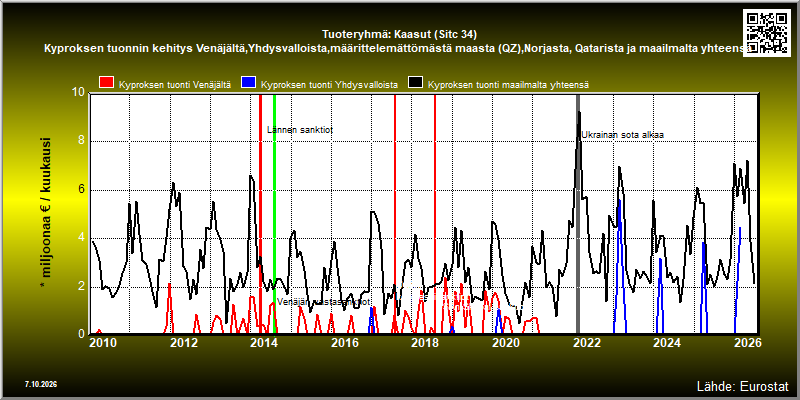Click the red Venäjältä legend swatch

[x=107, y=84]
